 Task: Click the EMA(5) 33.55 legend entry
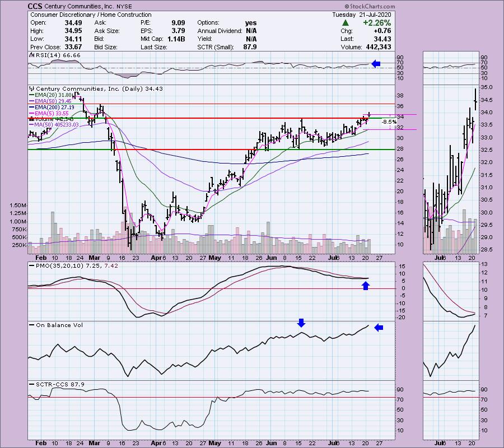pyautogui.click(x=49, y=114)
